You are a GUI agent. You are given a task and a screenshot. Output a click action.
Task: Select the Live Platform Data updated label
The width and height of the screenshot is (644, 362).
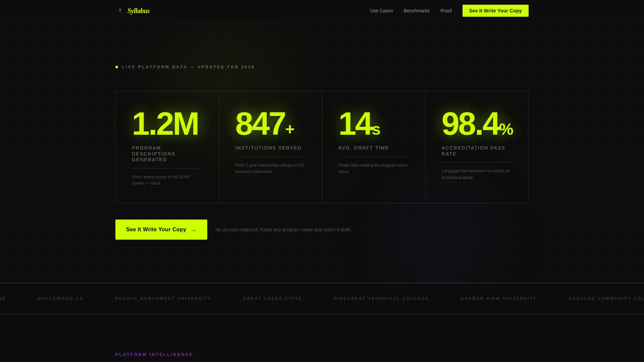188,67
